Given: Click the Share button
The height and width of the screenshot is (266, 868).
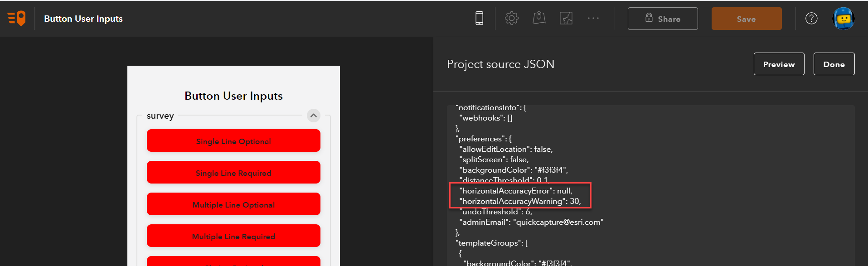Looking at the screenshot, I should click(x=663, y=19).
